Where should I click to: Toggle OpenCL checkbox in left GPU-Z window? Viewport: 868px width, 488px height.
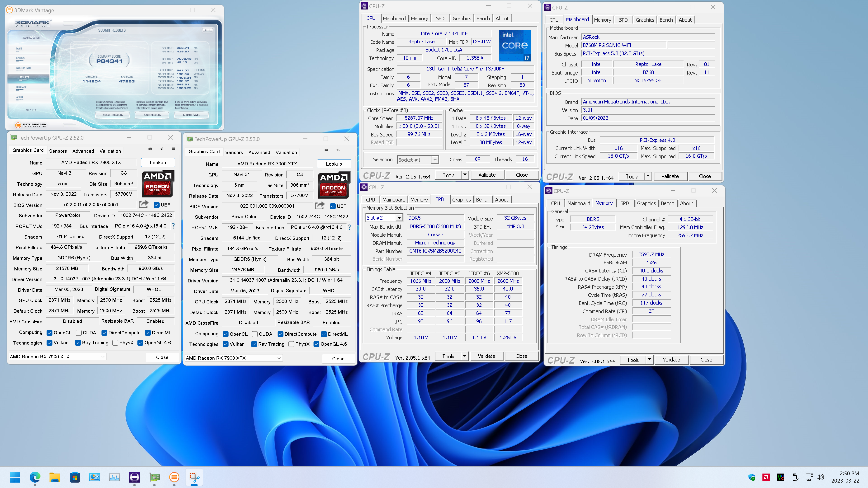point(50,333)
